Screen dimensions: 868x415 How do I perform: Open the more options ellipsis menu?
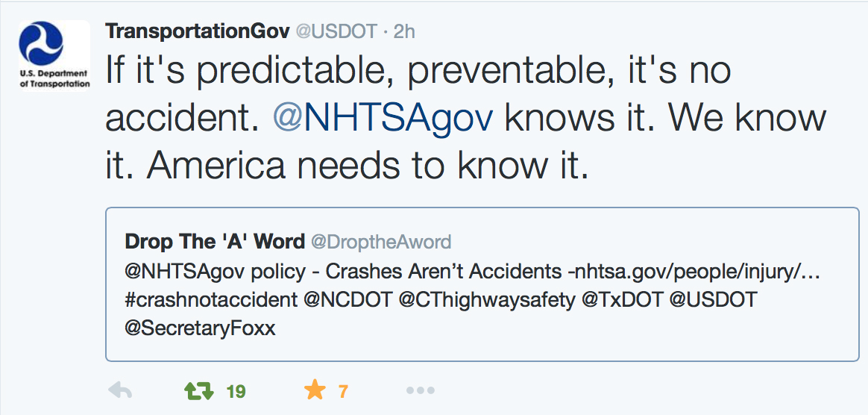coord(420,391)
